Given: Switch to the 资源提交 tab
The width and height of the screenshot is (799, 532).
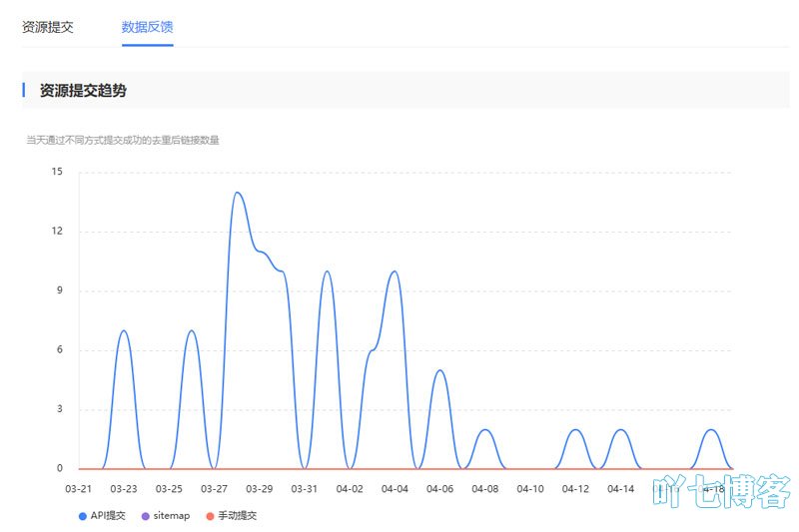Looking at the screenshot, I should click(48, 27).
